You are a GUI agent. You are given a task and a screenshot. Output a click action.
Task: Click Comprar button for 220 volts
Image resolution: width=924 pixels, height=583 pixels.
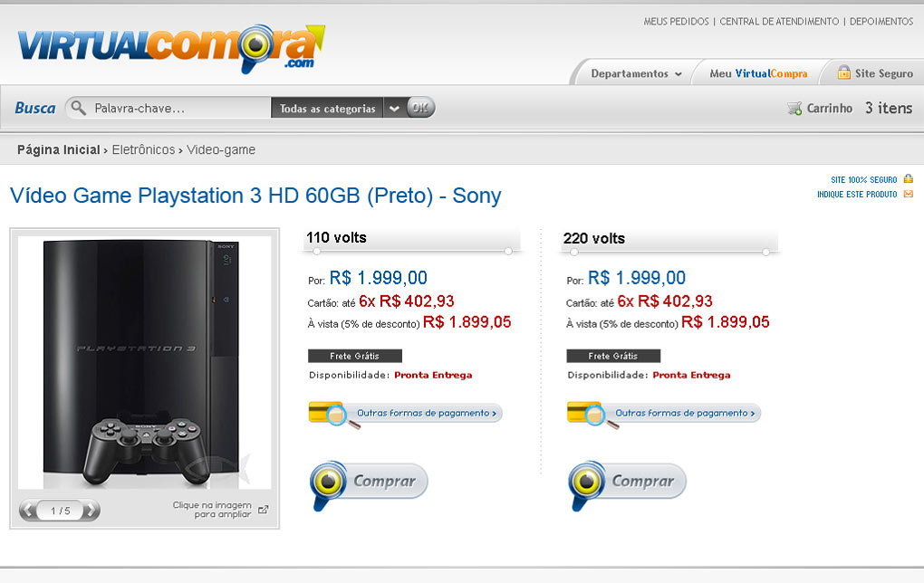628,484
